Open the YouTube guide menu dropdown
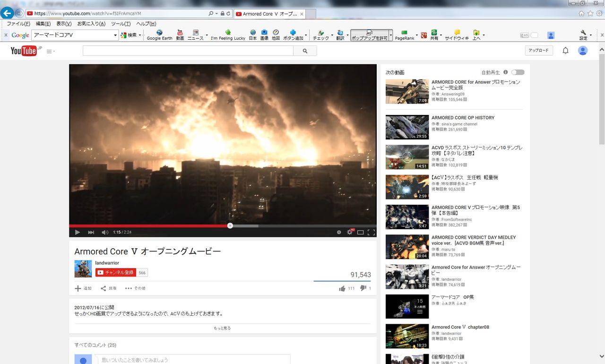This screenshot has width=605, height=364. pos(51,51)
